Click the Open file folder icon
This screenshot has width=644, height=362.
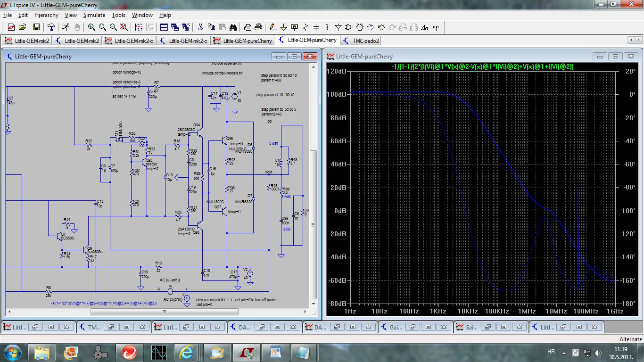22,27
